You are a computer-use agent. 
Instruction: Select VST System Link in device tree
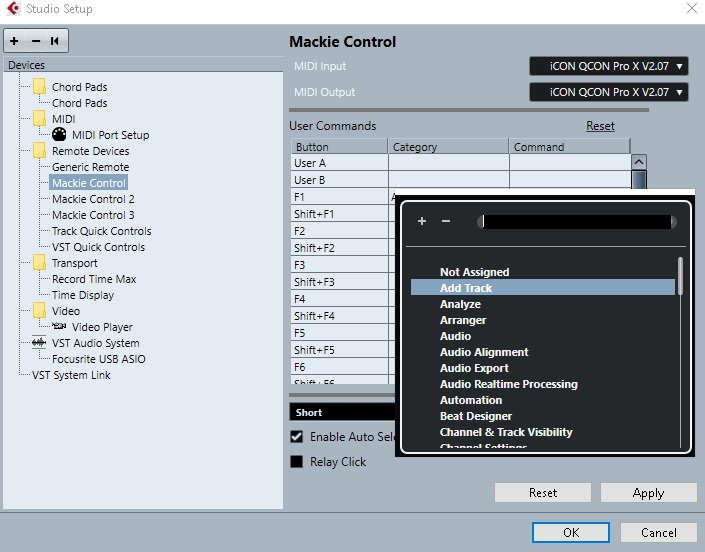[x=71, y=375]
